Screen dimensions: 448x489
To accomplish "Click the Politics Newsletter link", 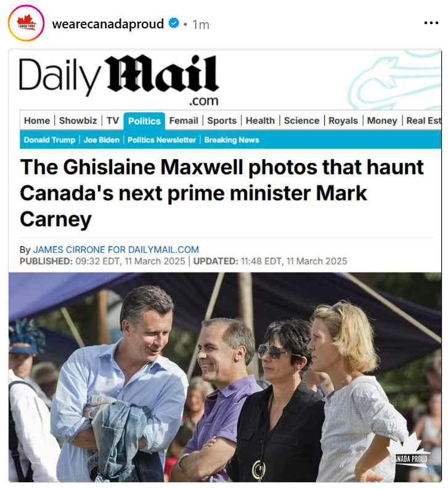I will pyautogui.click(x=162, y=140).
